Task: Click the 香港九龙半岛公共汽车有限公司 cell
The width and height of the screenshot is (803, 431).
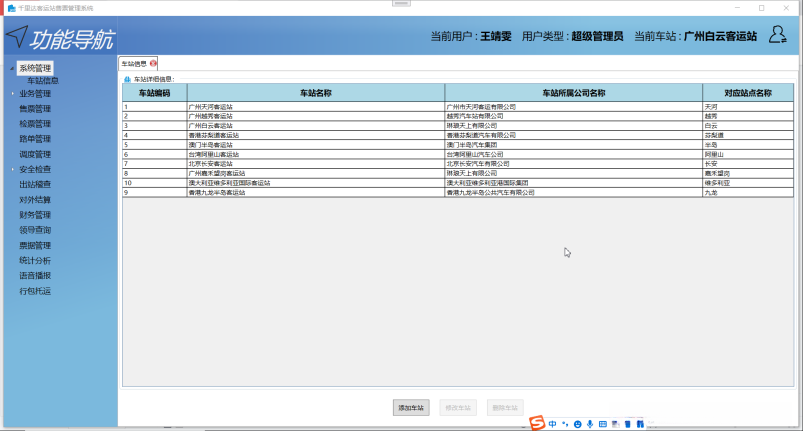Action: coord(574,192)
